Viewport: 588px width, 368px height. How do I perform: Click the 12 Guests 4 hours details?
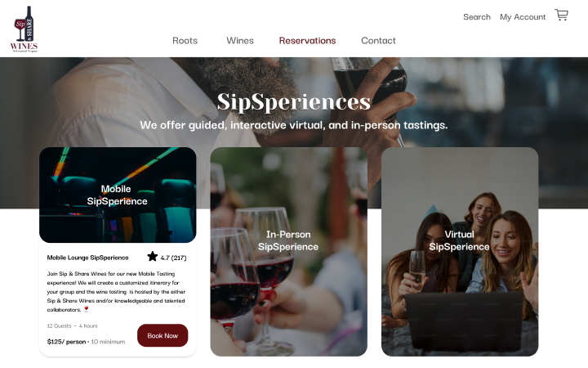coord(72,326)
